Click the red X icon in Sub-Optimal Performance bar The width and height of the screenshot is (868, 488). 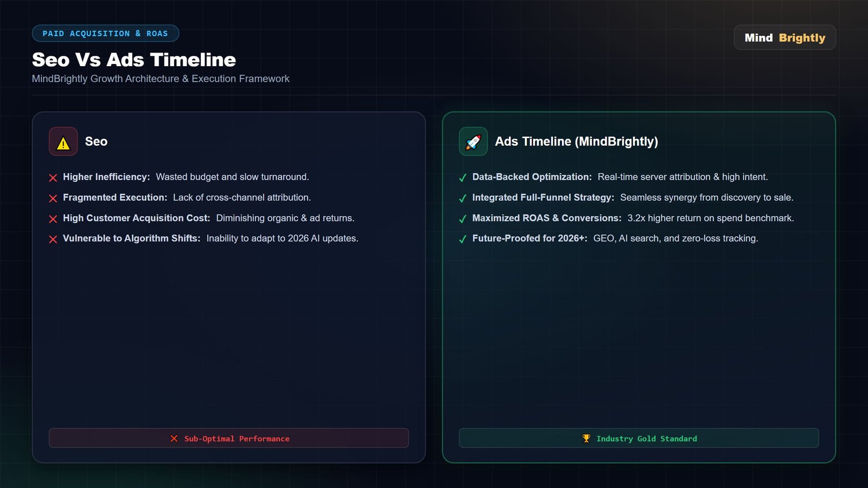[174, 439]
